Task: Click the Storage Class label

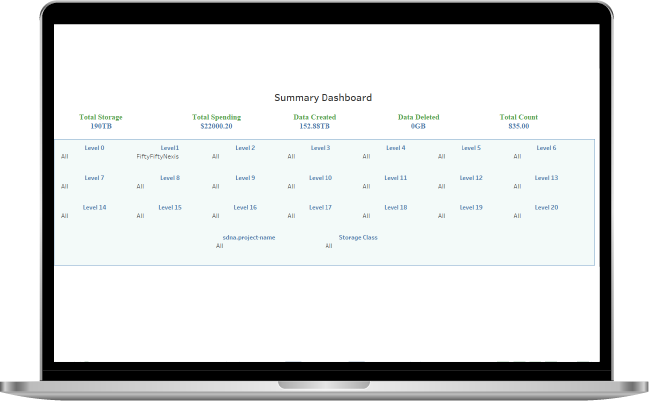Action: (358, 238)
